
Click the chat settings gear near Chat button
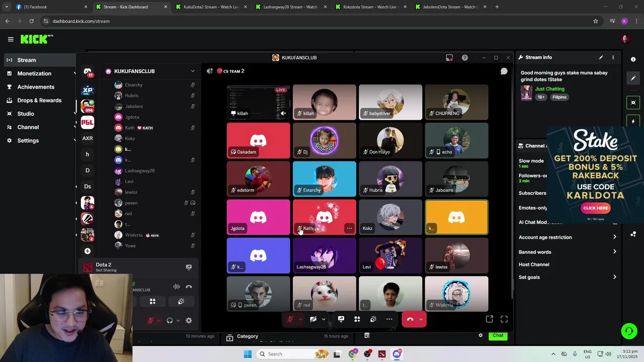click(x=480, y=335)
